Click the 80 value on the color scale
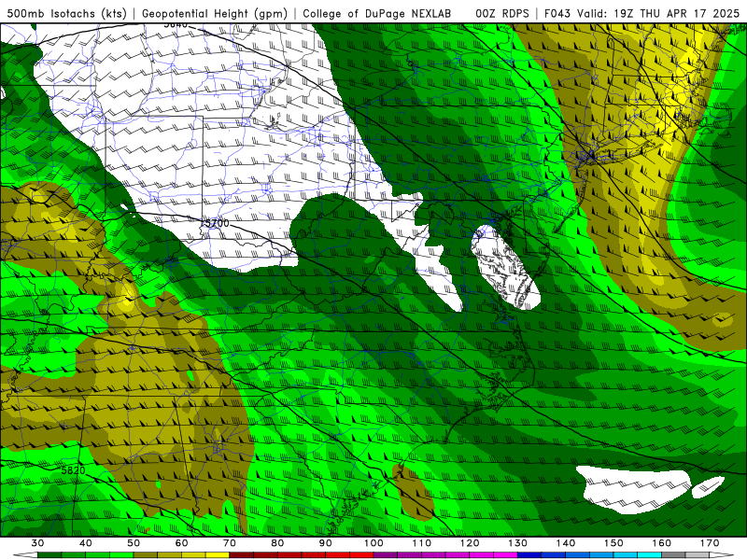This screenshot has width=747, height=560. tap(277, 543)
